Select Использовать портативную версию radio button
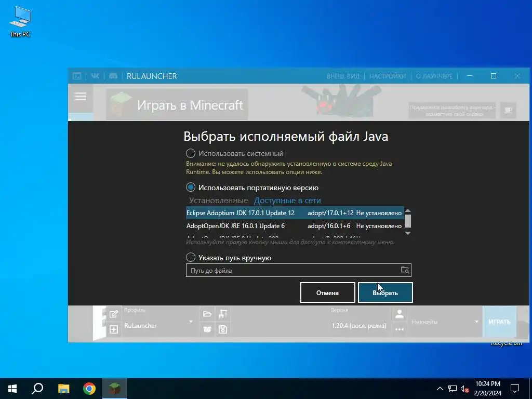Image resolution: width=532 pixels, height=399 pixels. click(x=191, y=187)
